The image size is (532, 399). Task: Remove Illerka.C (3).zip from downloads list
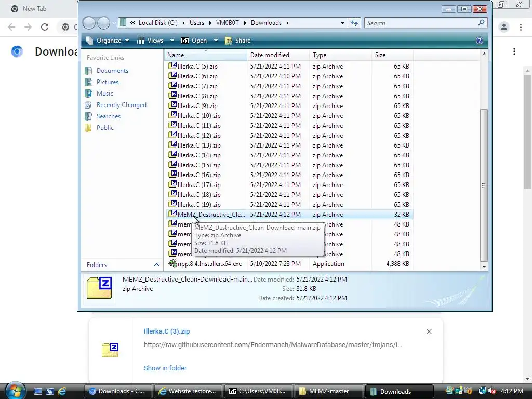429,331
